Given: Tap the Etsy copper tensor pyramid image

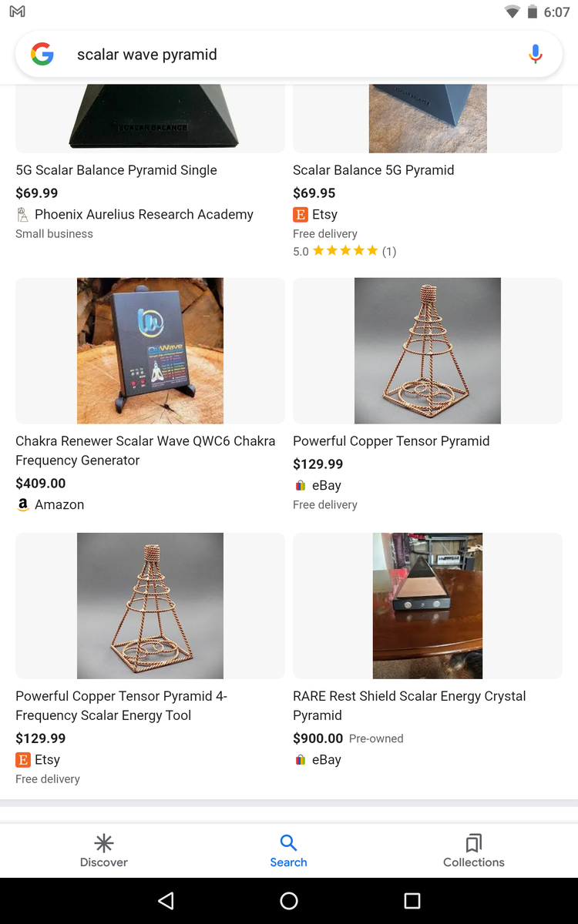Looking at the screenshot, I should 150,605.
